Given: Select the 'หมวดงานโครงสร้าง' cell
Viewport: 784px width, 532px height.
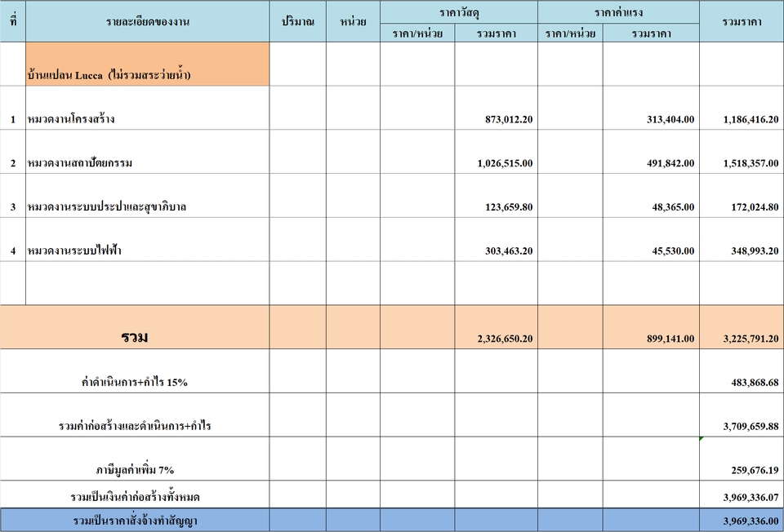Looking at the screenshot, I should [148, 108].
